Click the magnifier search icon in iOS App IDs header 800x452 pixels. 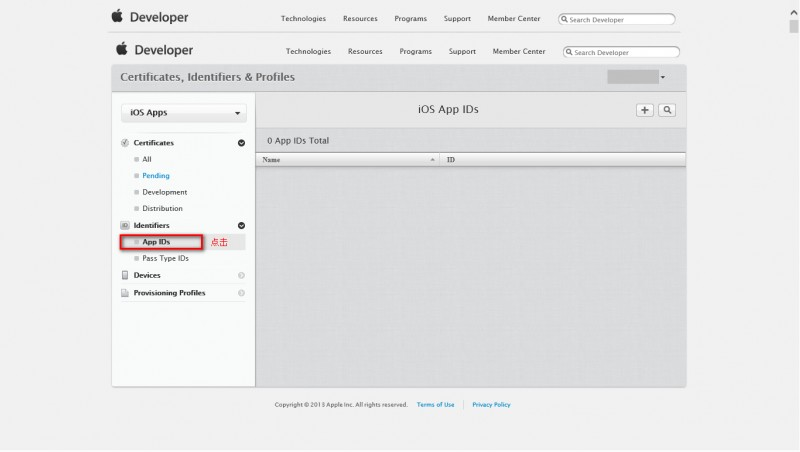point(667,110)
